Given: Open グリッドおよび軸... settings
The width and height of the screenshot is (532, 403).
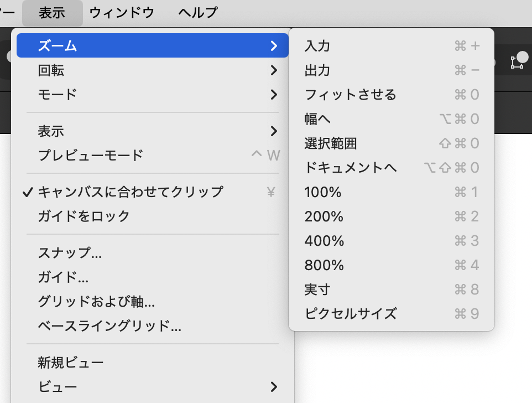Looking at the screenshot, I should pyautogui.click(x=96, y=302).
